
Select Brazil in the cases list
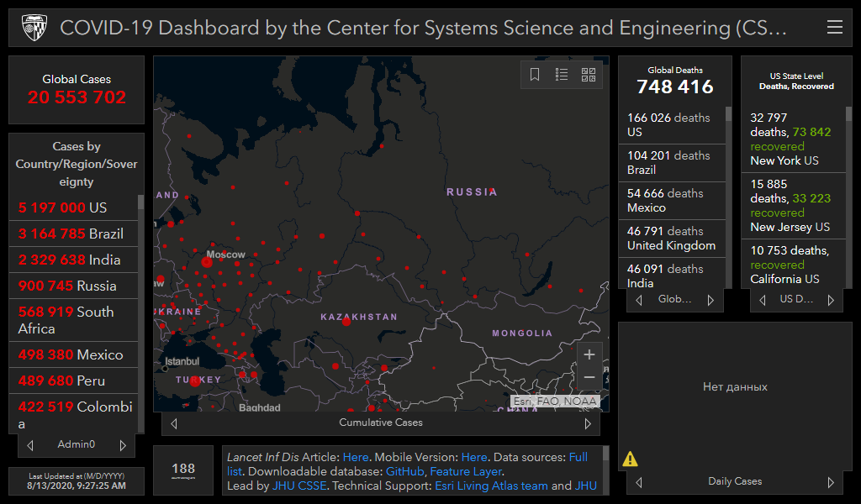click(71, 234)
